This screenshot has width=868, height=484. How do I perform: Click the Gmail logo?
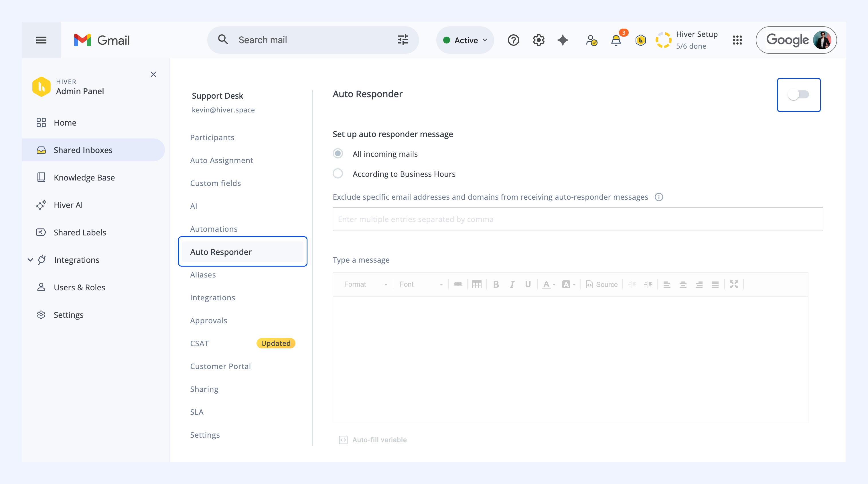[102, 40]
